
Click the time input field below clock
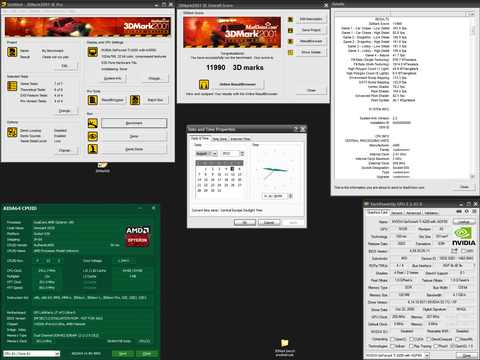click(275, 196)
